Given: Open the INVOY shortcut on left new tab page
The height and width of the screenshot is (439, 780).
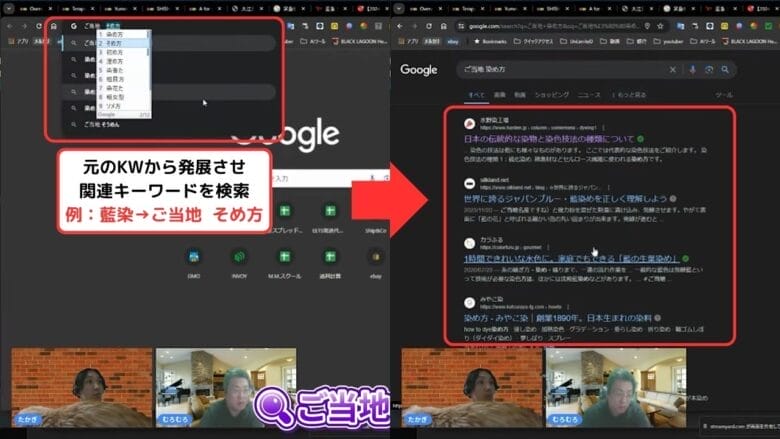Looking at the screenshot, I should point(239,262).
